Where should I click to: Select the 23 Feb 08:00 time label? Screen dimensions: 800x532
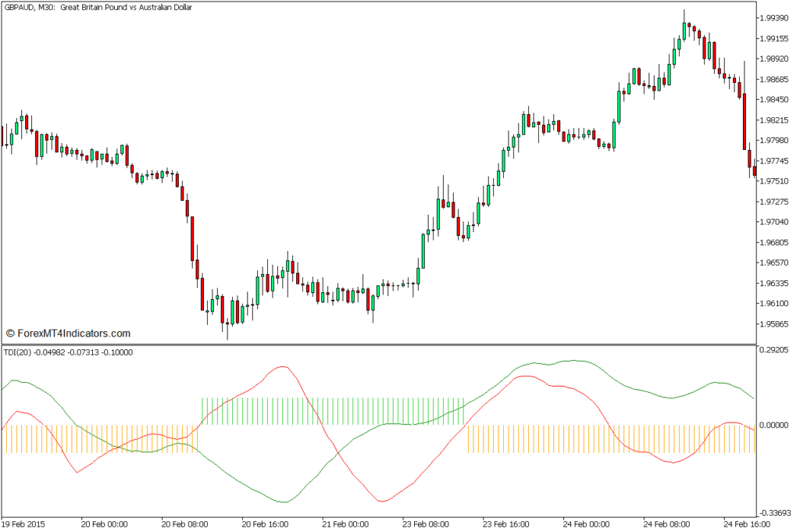pos(426,525)
